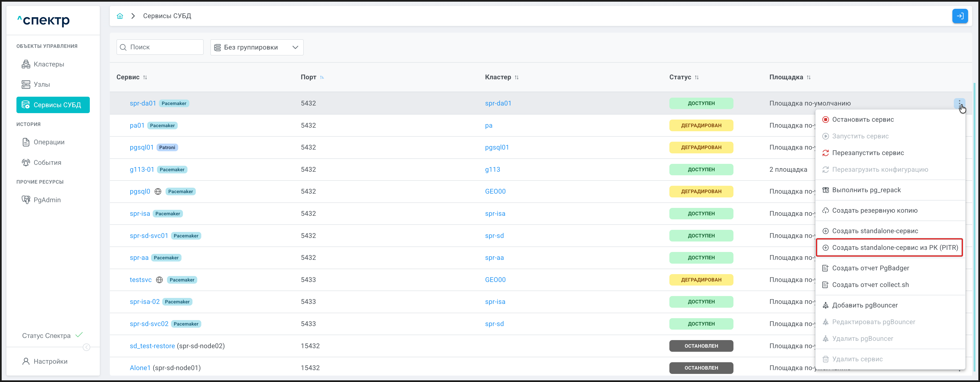The height and width of the screenshot is (382, 980).
Task: Sort table by Кластер column
Action: (x=516, y=77)
